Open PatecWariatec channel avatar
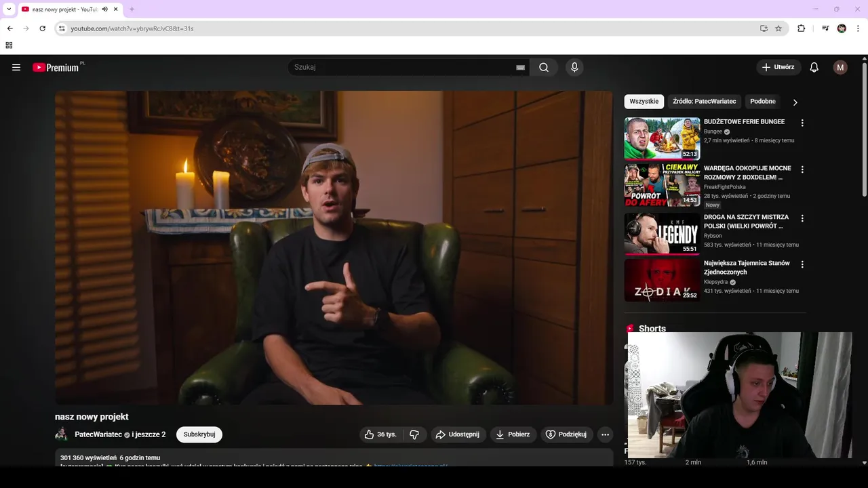This screenshot has height=488, width=868. (62, 434)
